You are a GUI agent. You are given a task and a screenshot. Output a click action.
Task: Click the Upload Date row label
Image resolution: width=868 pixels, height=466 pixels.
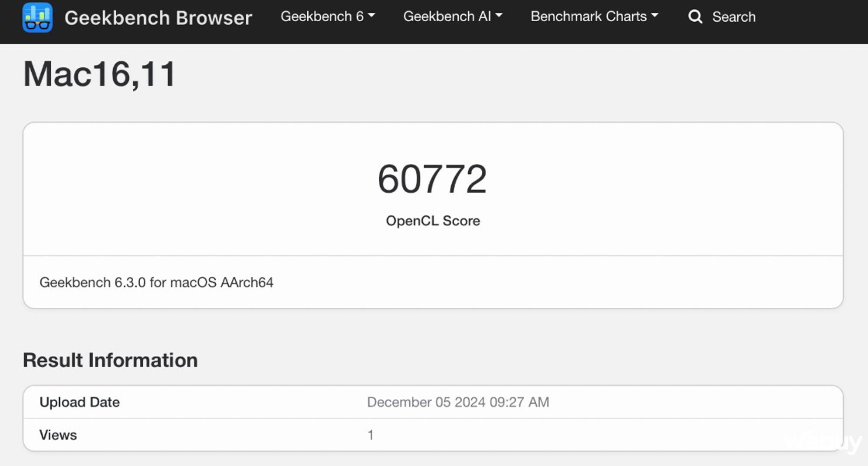point(79,402)
